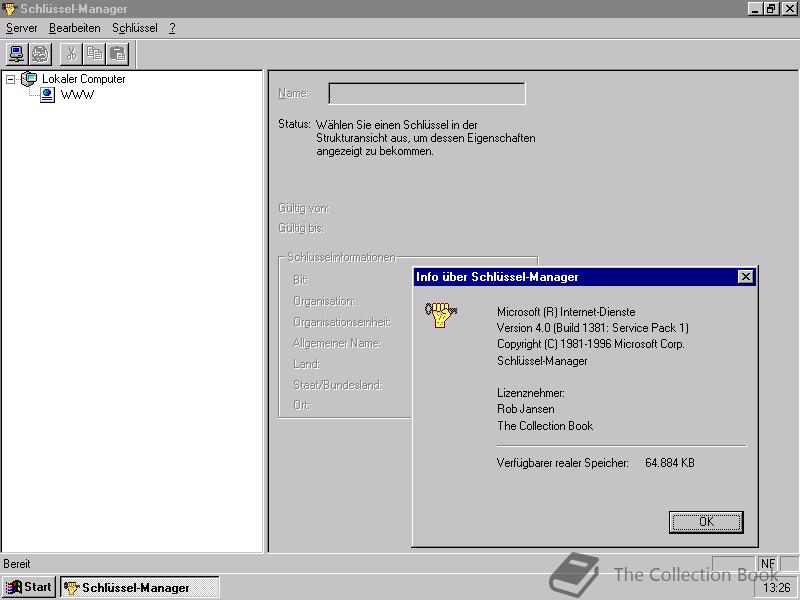Viewport: 800px width, 600px height.
Task: Select the Lokaler Computer tree label
Action: tap(84, 79)
